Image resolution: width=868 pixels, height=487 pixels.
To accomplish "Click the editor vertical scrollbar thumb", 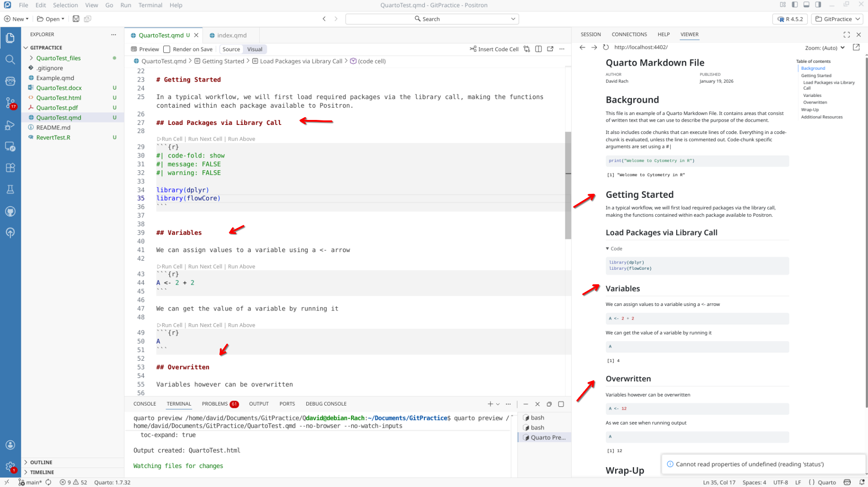I will (x=568, y=186).
